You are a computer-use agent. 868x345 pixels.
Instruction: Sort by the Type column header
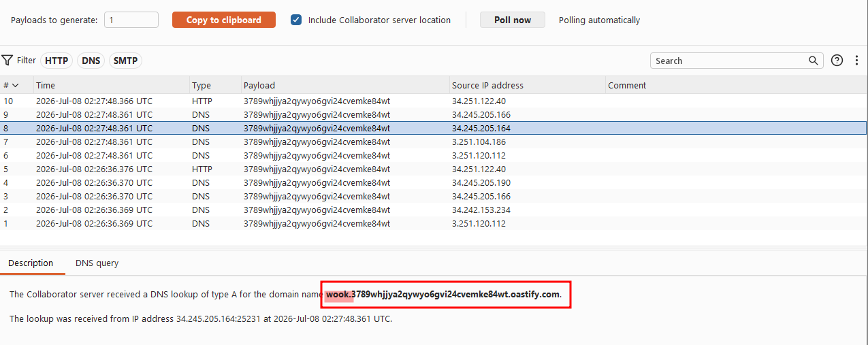click(215, 85)
